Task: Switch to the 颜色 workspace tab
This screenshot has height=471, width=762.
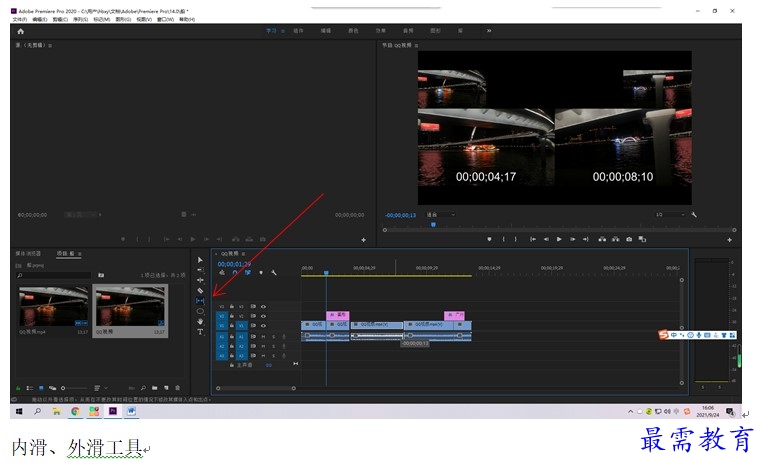Action: [353, 31]
